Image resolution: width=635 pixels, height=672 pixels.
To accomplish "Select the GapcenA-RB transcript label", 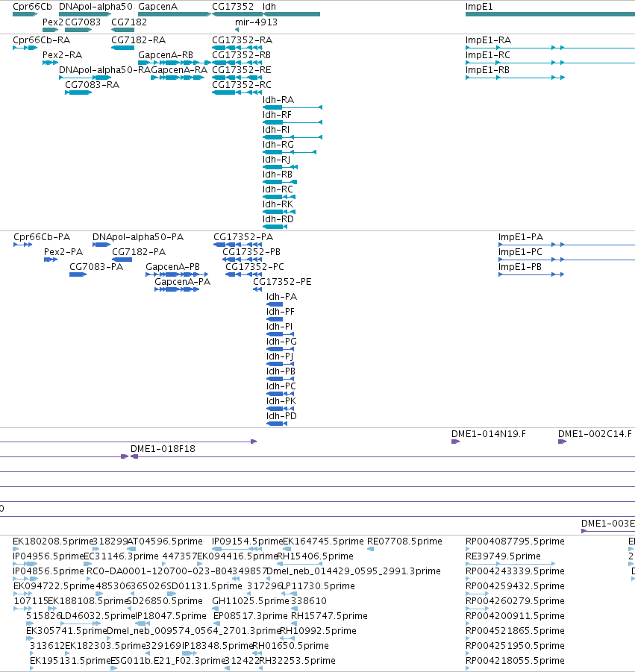I will [166, 55].
